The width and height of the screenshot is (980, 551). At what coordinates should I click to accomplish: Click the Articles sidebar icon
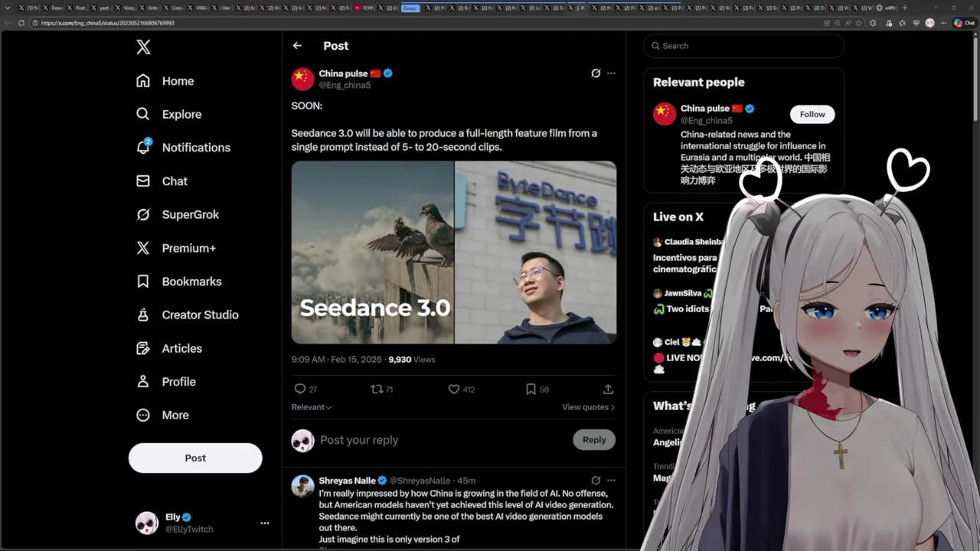(143, 348)
